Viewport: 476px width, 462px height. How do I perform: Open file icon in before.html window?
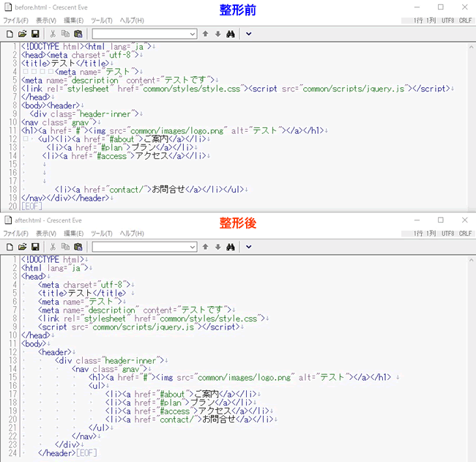22,34
